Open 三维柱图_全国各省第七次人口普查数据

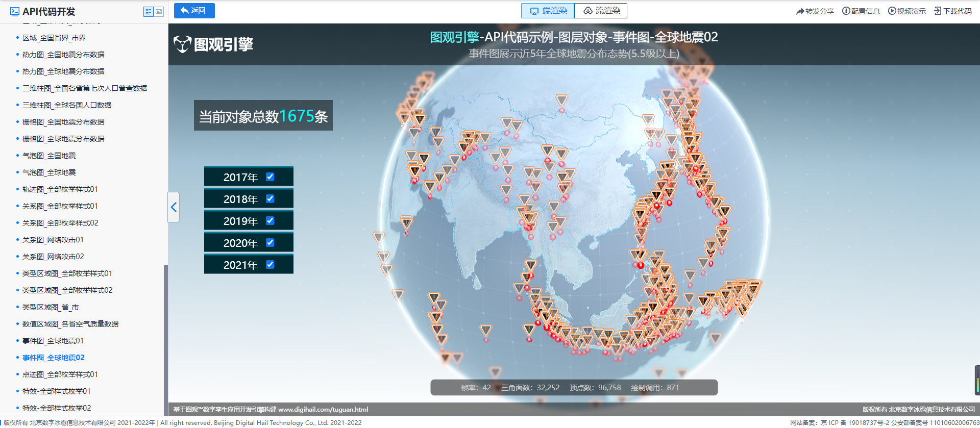click(x=85, y=88)
